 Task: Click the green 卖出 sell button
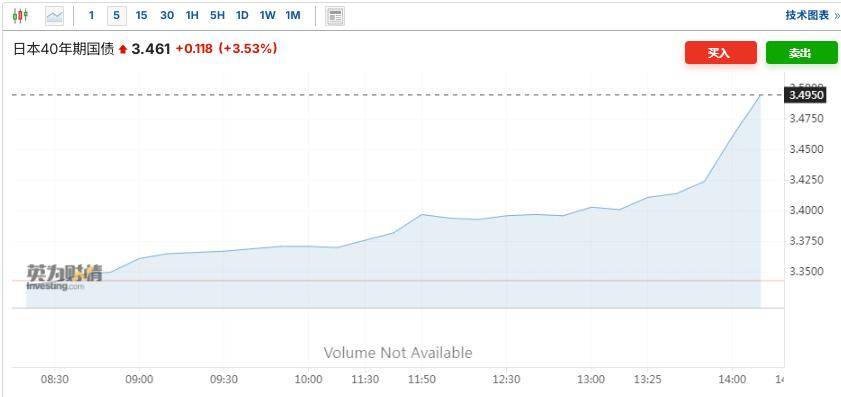(801, 53)
